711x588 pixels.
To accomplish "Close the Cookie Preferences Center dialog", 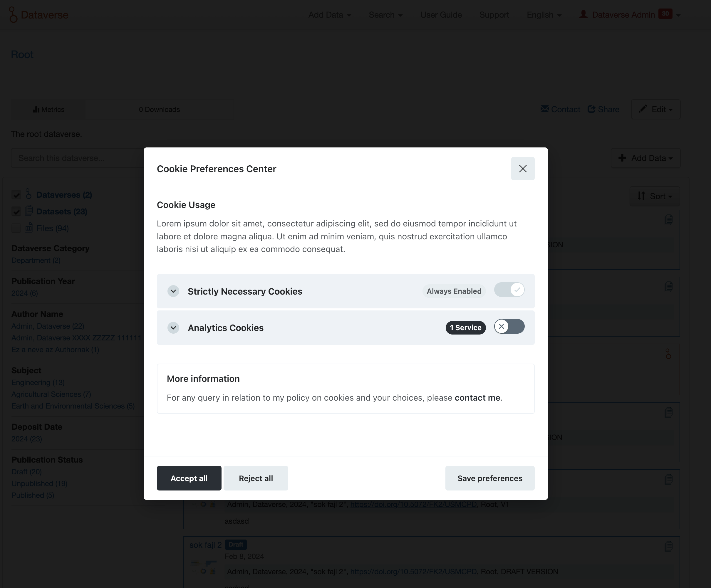I will [522, 169].
